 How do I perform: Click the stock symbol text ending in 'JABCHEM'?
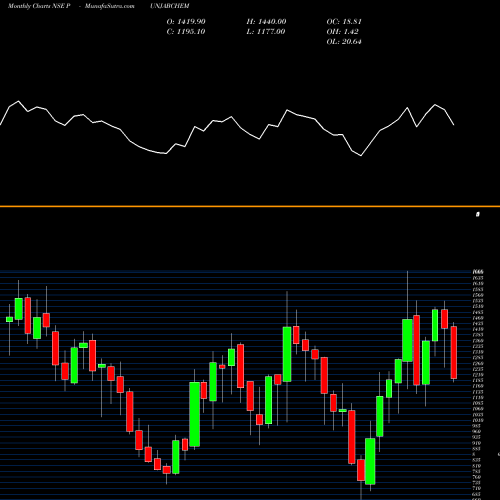pyautogui.click(x=169, y=6)
